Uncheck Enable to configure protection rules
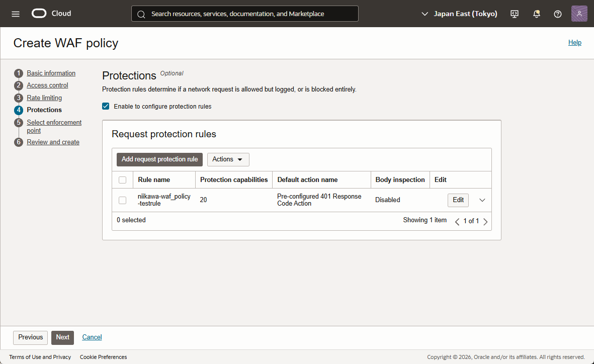Screen dimensions: 594x364 106,106
